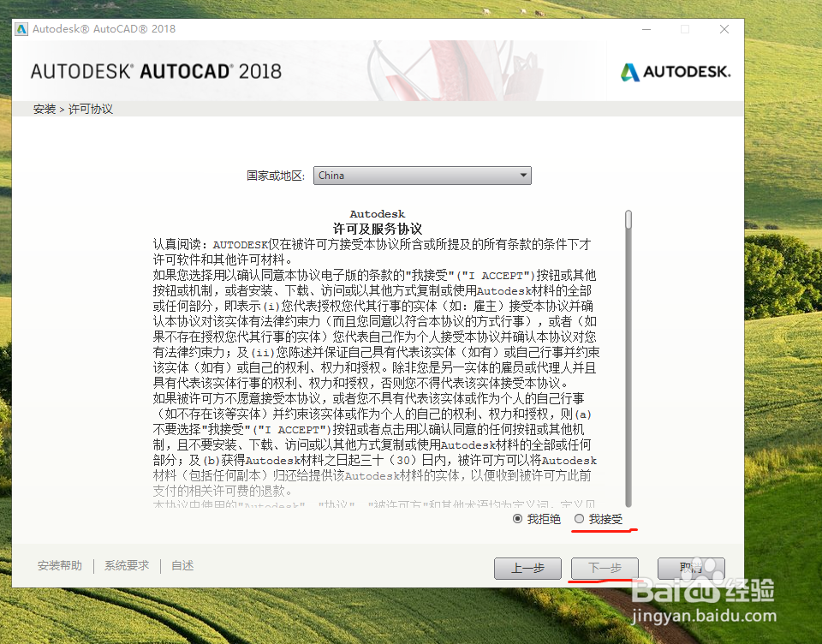Close the AutoCAD 2018 installer window
Screen dimensions: 822x644
(x=724, y=29)
